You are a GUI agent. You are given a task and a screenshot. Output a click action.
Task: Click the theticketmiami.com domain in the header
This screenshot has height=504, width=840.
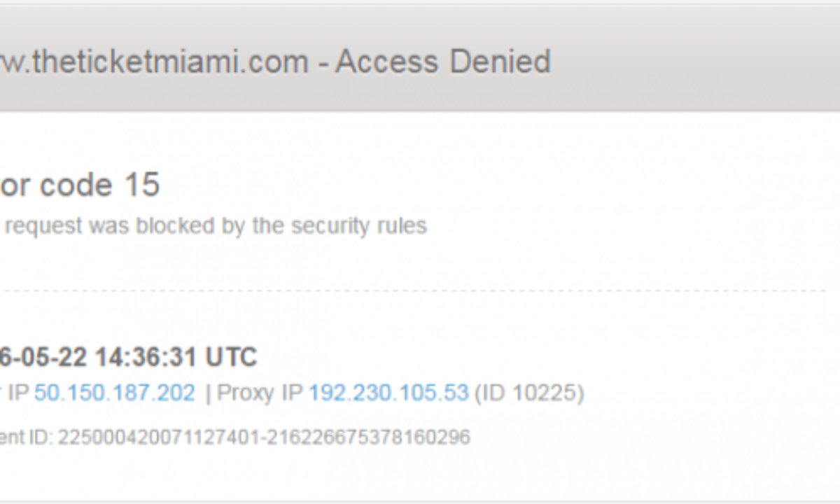(x=154, y=62)
